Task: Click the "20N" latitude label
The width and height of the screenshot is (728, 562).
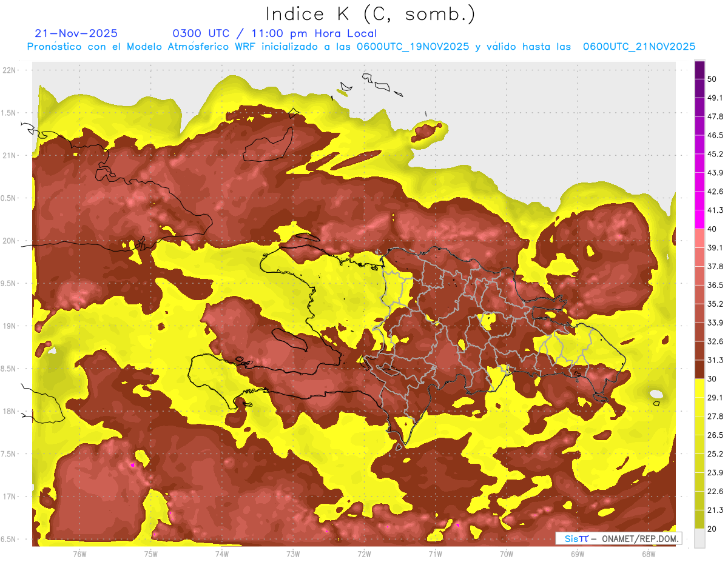Action: pyautogui.click(x=10, y=241)
